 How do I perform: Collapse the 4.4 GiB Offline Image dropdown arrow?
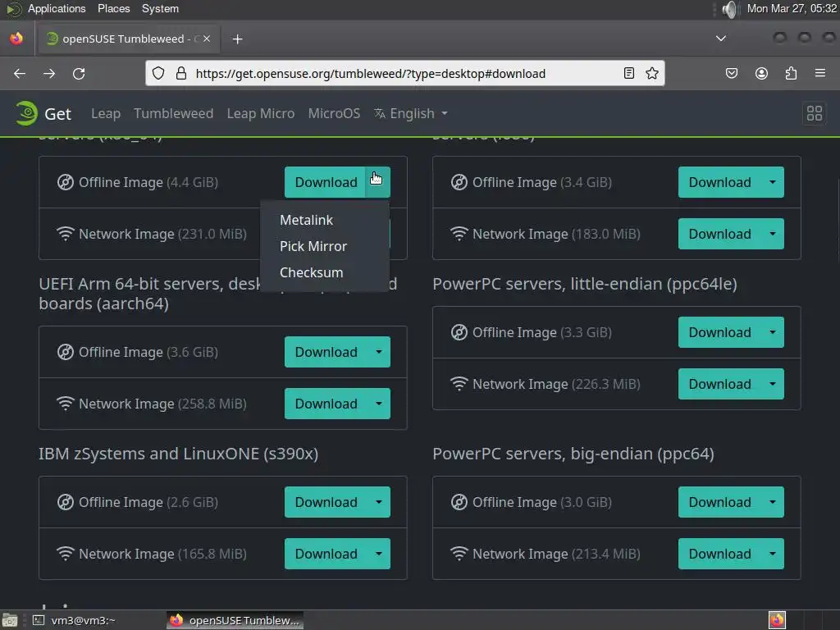[x=379, y=182]
